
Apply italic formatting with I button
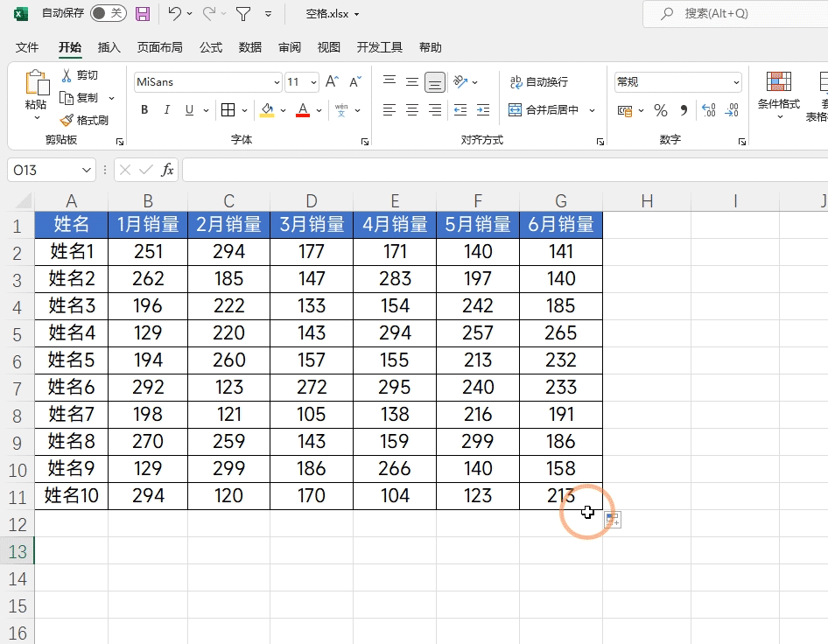(166, 110)
